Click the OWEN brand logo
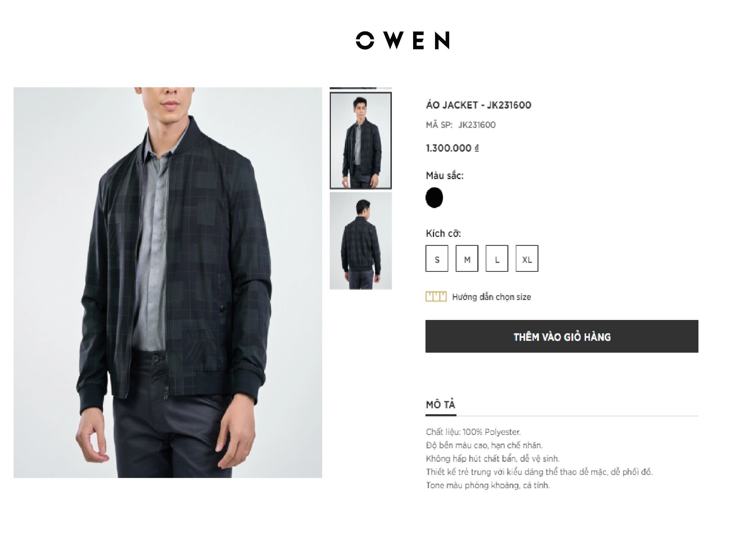Image resolution: width=741 pixels, height=560 pixels. (x=403, y=41)
